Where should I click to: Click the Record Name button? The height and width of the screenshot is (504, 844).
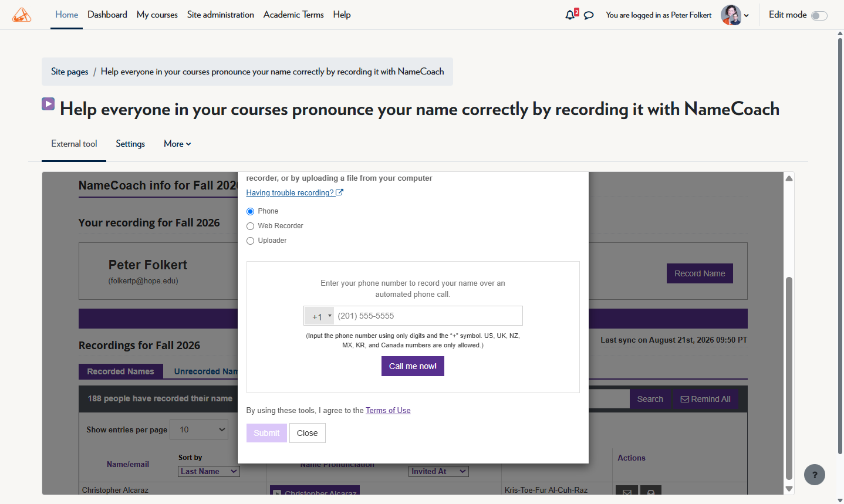[x=700, y=273]
